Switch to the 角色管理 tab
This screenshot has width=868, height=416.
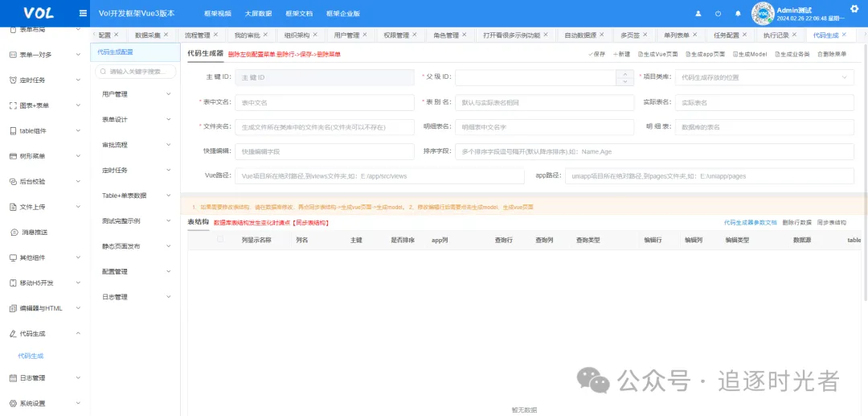click(446, 35)
